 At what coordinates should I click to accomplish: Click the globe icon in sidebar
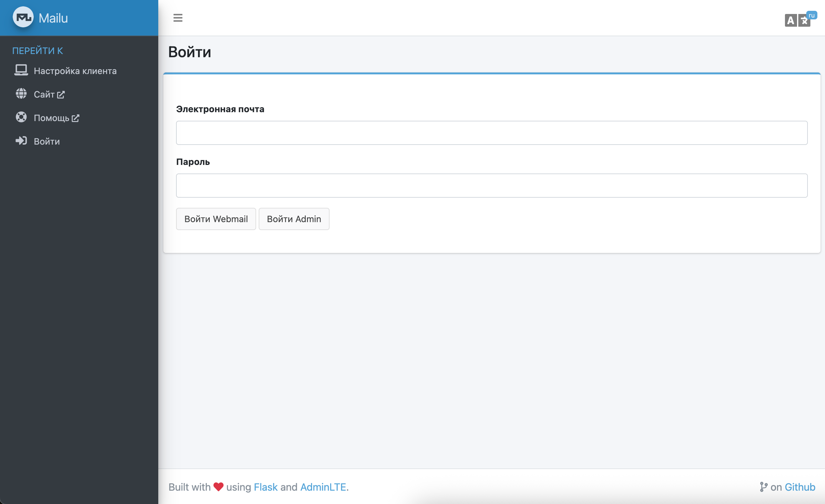point(21,94)
